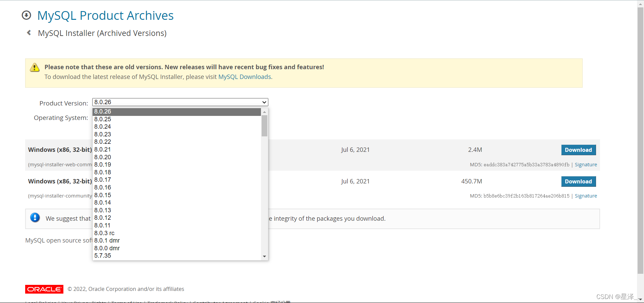The width and height of the screenshot is (644, 303).
Task: Select version 8.0.18 option
Action: (177, 172)
